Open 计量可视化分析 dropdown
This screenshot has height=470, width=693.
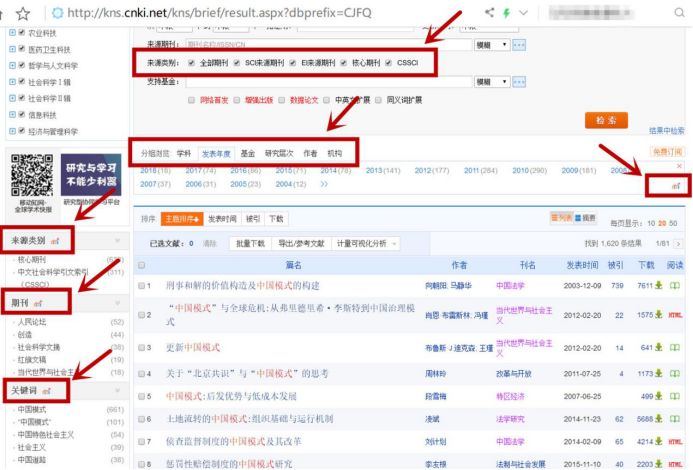[366, 244]
